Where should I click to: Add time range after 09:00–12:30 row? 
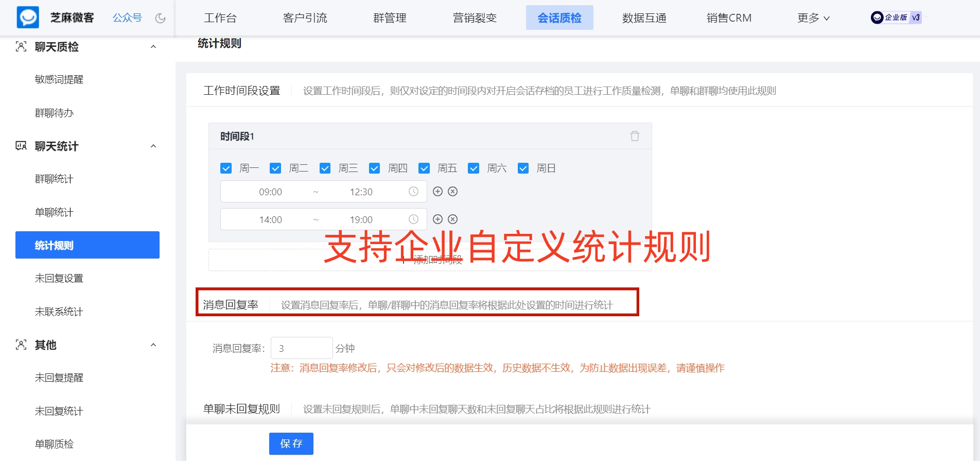coord(437,192)
